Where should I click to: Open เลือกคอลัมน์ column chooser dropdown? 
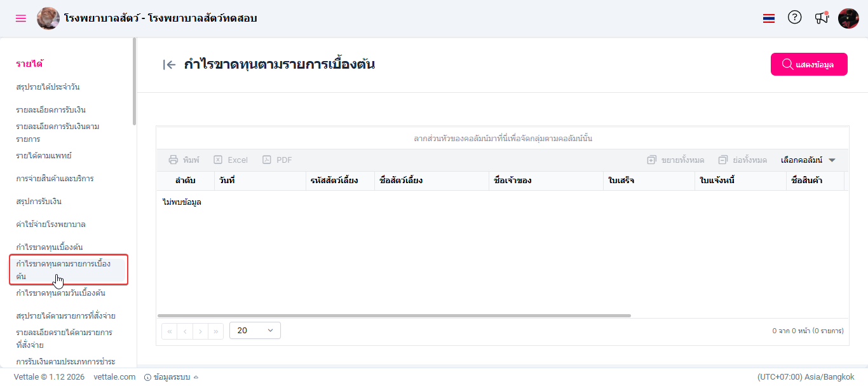(808, 160)
